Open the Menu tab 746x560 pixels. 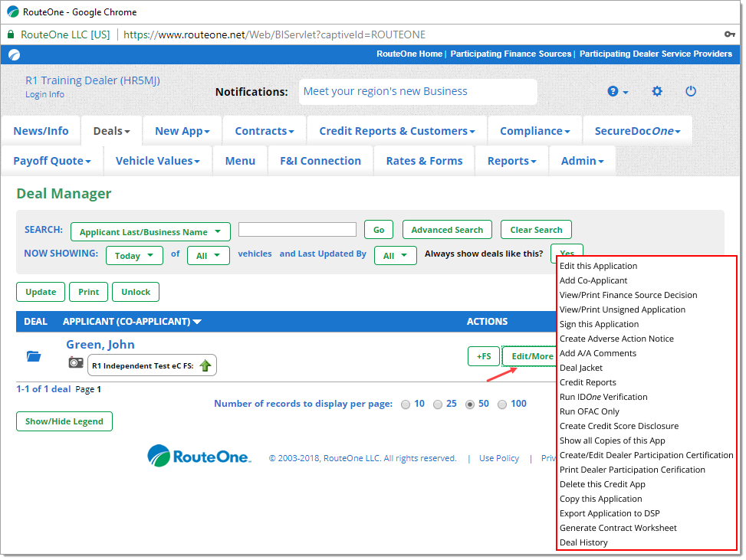240,161
